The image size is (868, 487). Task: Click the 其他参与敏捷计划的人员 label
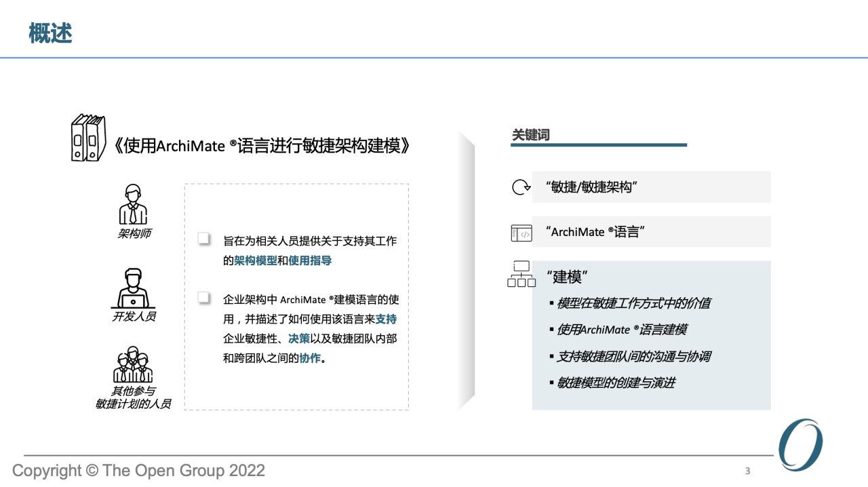[133, 397]
